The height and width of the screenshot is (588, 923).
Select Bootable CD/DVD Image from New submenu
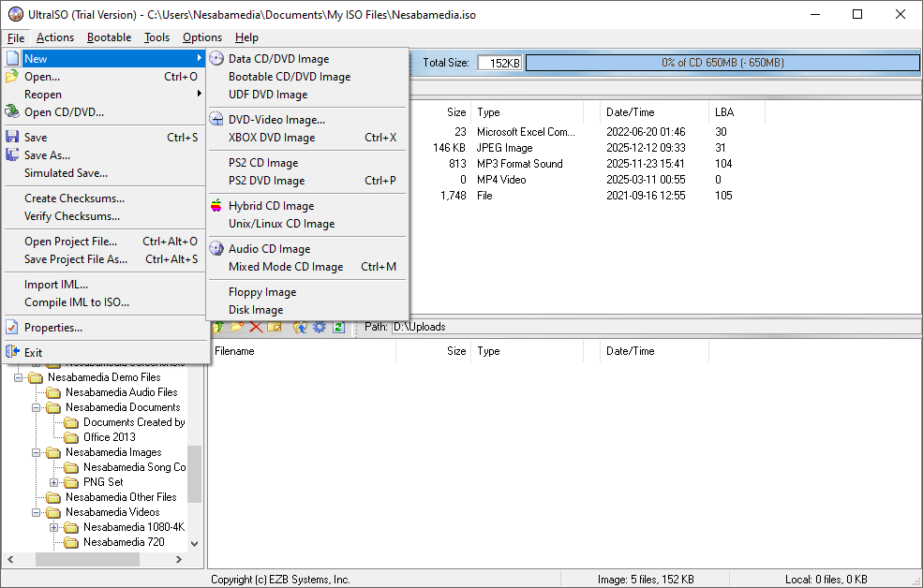point(290,77)
